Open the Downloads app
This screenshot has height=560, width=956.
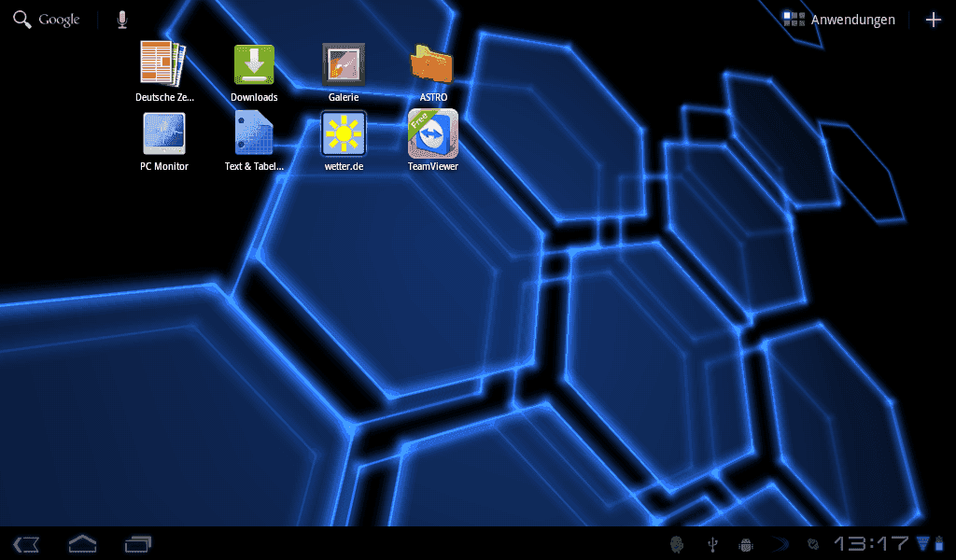click(x=254, y=71)
